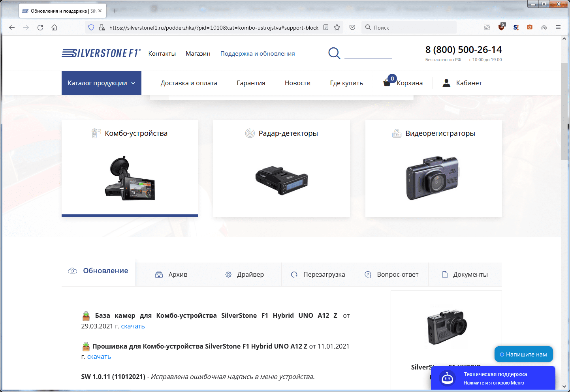Select the Вопрос-ответ tab
570x392 pixels.
click(391, 274)
